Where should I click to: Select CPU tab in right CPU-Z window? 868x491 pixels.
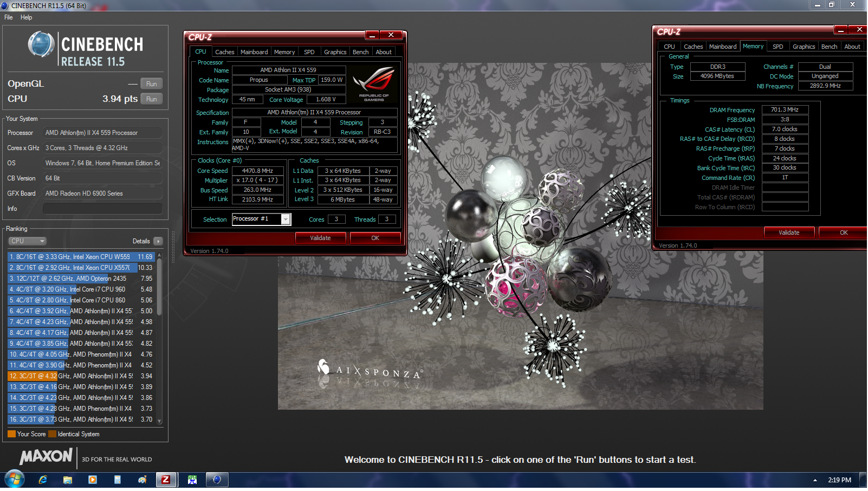pos(669,47)
